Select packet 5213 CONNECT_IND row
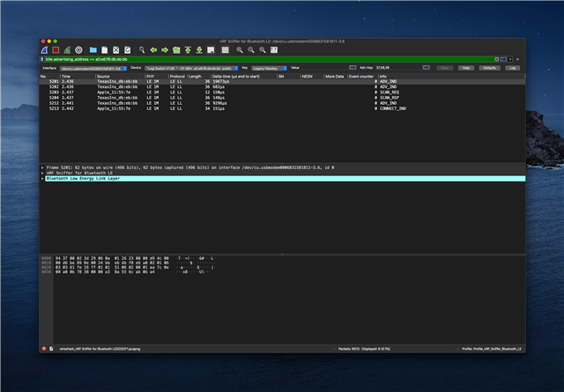This screenshot has height=392, width=564. click(x=282, y=108)
